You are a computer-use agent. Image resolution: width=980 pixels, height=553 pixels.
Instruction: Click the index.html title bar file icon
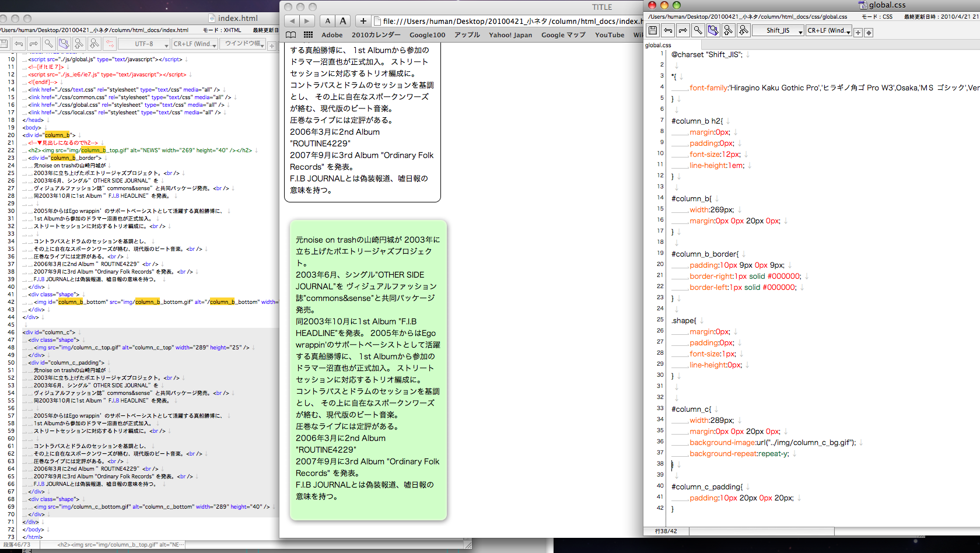[x=212, y=18]
